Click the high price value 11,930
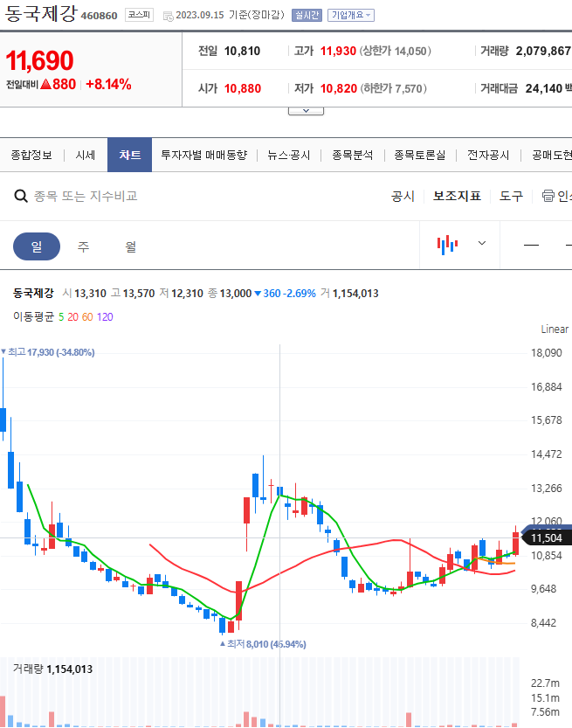 coord(338,51)
